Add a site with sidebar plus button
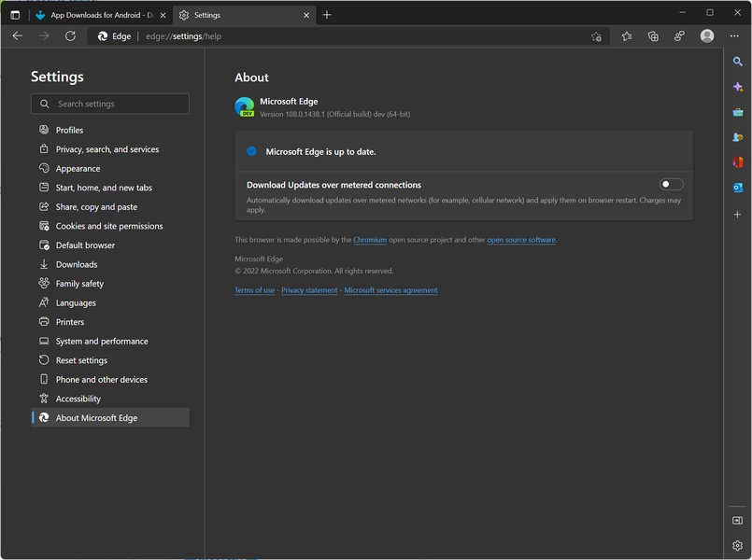752x560 pixels. [737, 215]
